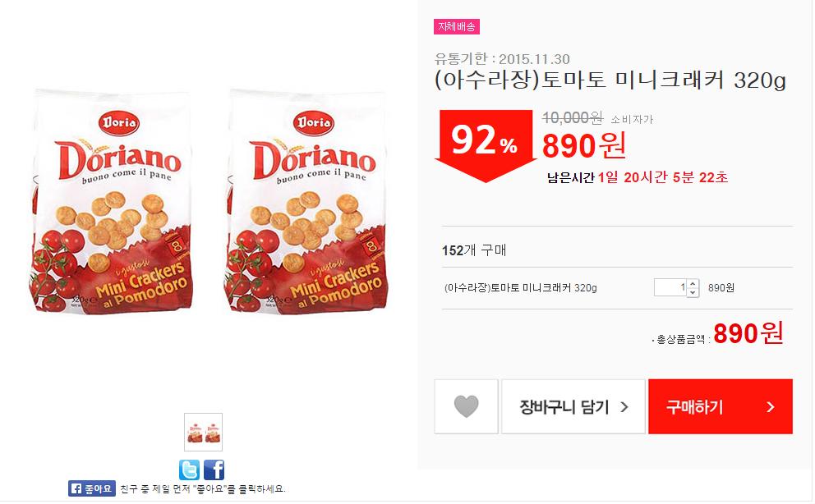Viewport: 815px width, 504px height.
Task: Decrease quantity with the down stepper arrow
Action: (x=693, y=292)
